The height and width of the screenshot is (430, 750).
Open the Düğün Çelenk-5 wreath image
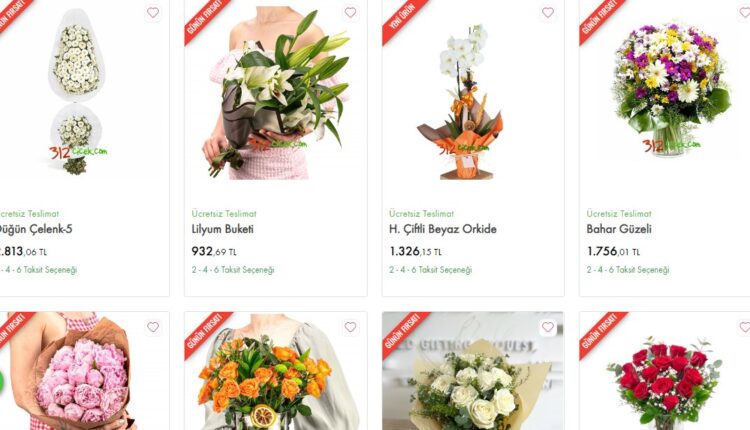[x=77, y=91]
